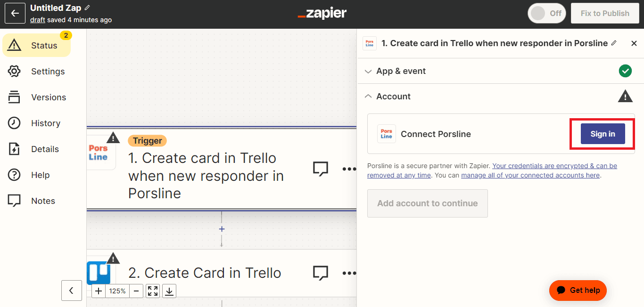This screenshot has width=644, height=307.
Task: Fit the canvas to view
Action: [153, 291]
